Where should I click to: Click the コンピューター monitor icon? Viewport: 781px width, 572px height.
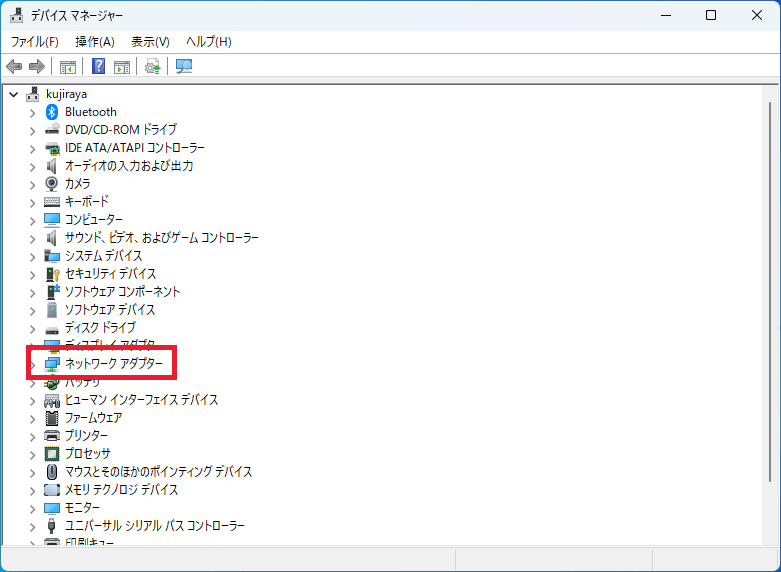(x=52, y=220)
